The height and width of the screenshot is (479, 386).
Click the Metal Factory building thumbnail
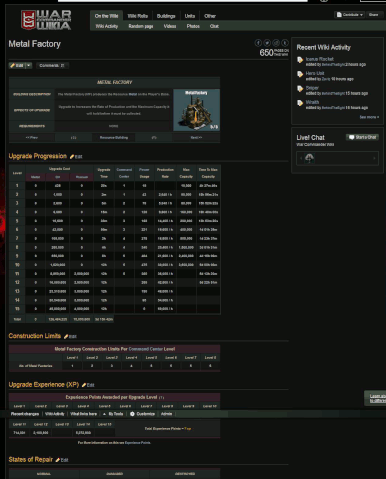pos(196,110)
